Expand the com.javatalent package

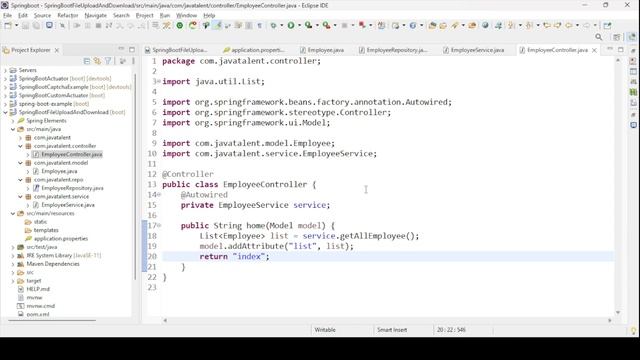tap(20, 138)
